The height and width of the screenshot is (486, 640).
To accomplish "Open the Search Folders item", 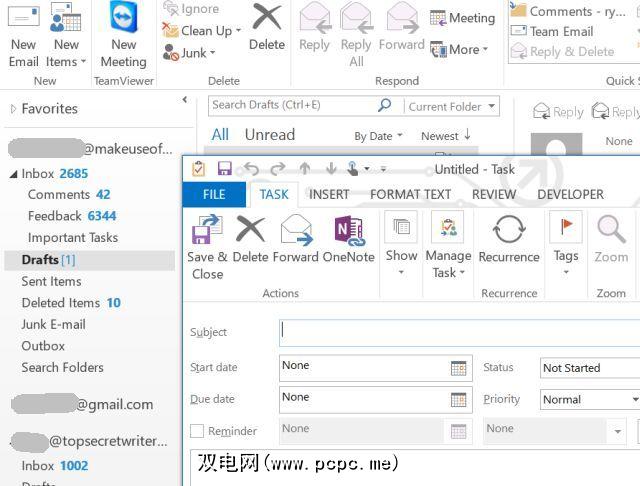I will [x=62, y=368].
